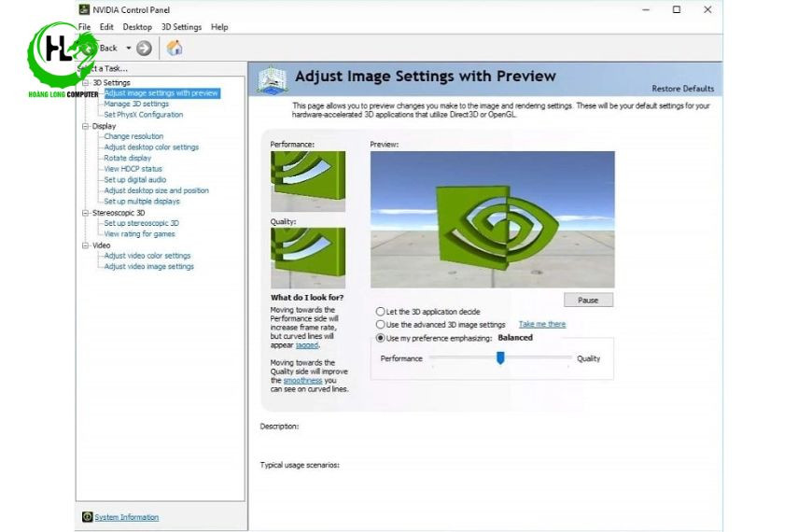Viewport: 798px width, 532px height.
Task: Open the Back button history dropdown arrow
Action: (129, 49)
